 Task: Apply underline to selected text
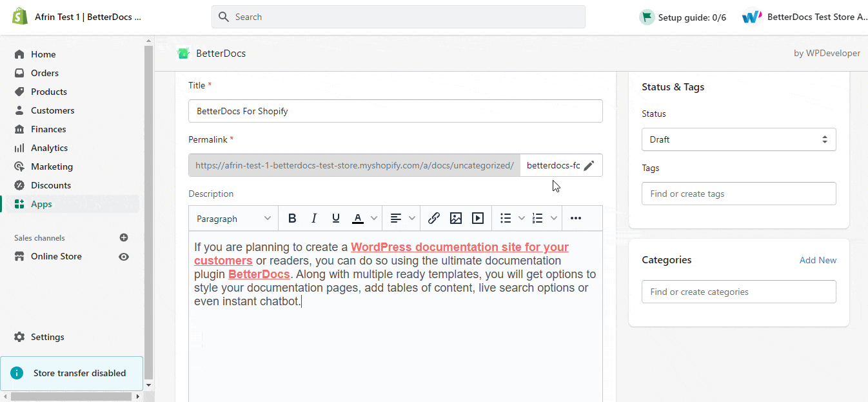[x=335, y=217]
